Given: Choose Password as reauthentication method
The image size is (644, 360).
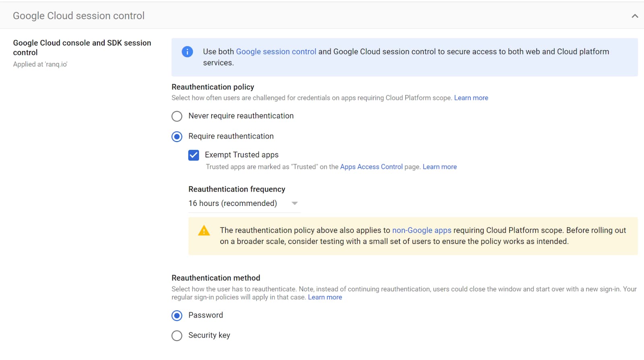Looking at the screenshot, I should coord(177,316).
